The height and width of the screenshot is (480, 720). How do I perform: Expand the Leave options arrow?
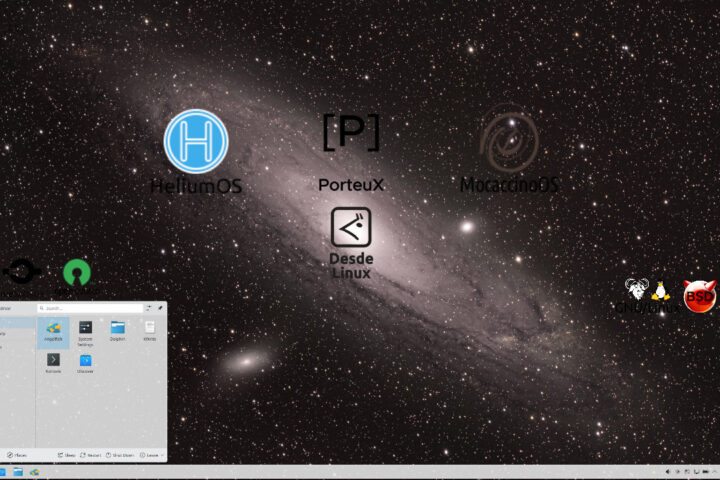[x=162, y=455]
